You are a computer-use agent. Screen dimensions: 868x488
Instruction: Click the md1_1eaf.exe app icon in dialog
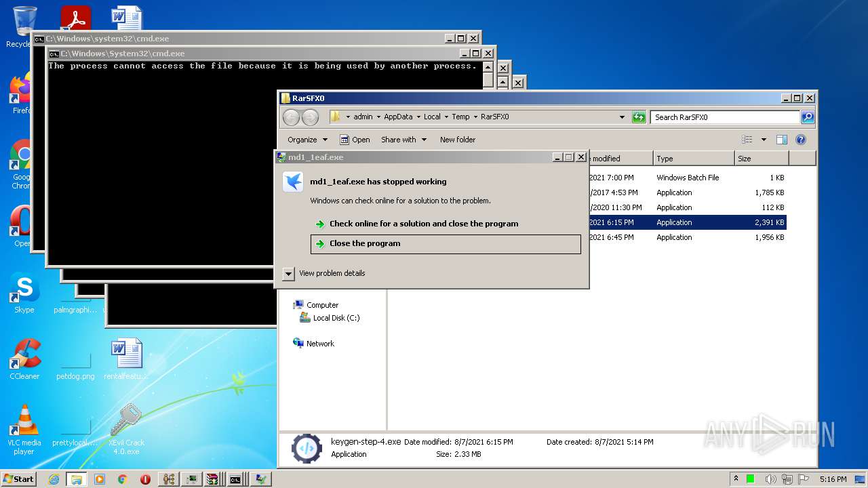pos(293,182)
